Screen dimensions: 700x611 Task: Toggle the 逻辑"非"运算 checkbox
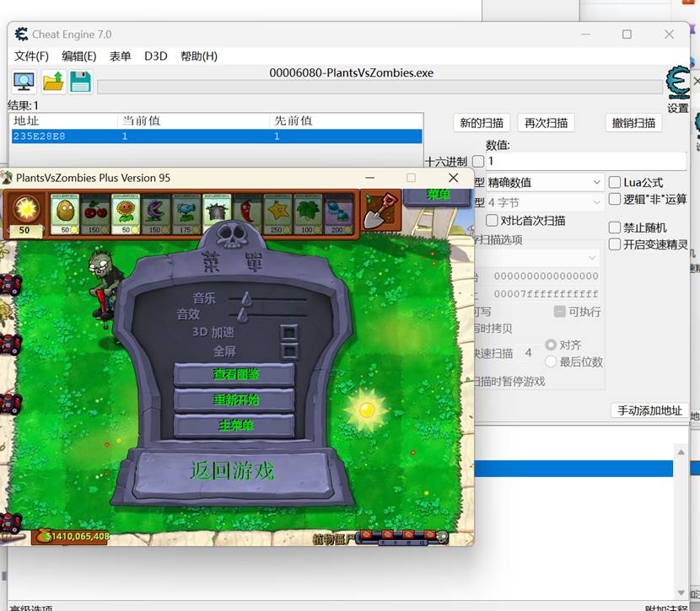tap(614, 199)
